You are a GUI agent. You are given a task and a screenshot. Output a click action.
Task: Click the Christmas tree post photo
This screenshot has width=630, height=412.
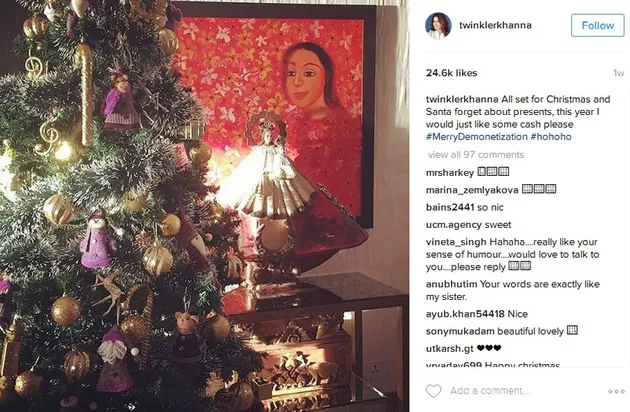point(205,206)
